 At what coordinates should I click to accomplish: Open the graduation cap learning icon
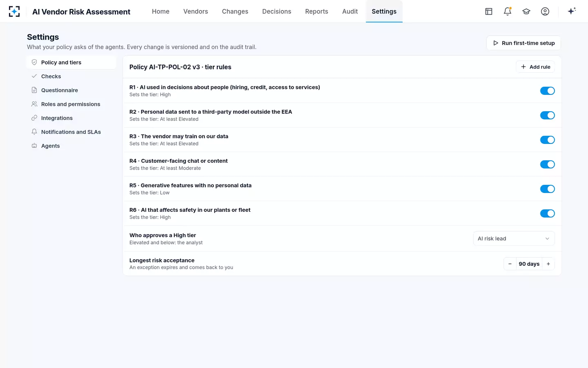coord(526,11)
